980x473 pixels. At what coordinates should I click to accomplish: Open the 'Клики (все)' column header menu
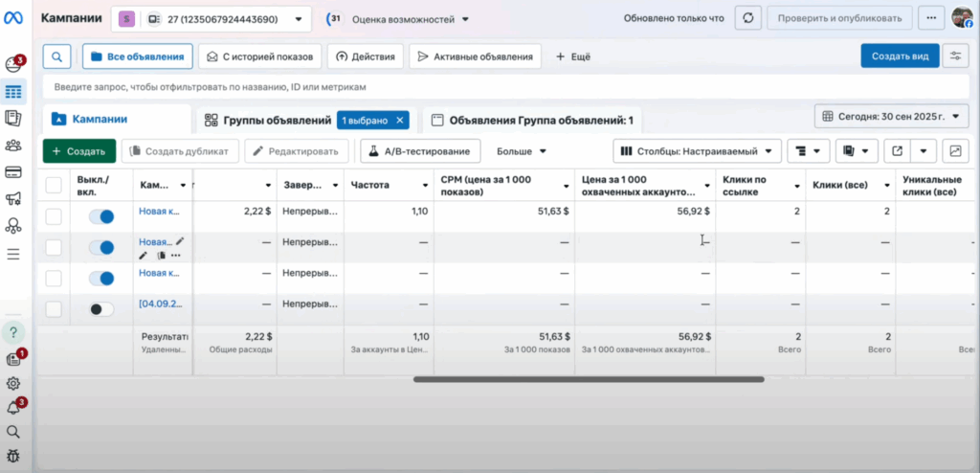click(886, 186)
